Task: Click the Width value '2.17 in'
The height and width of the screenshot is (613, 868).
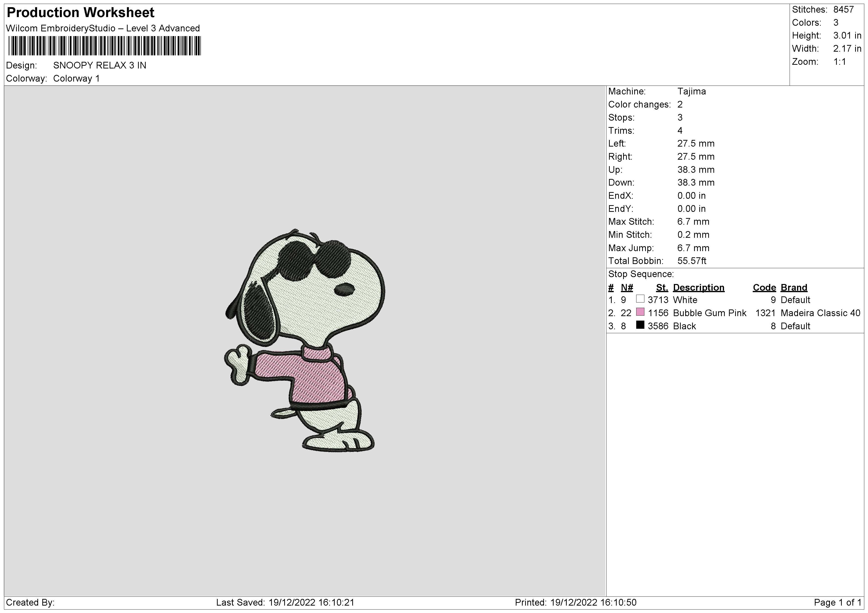Action: coord(847,49)
